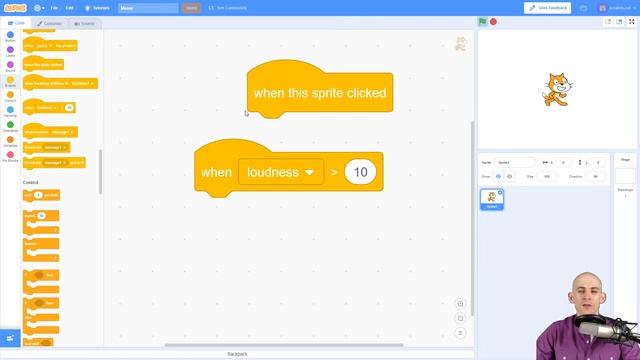Screen dimensions: 640x360
Task: Switch to large stage layout
Action: point(619,22)
